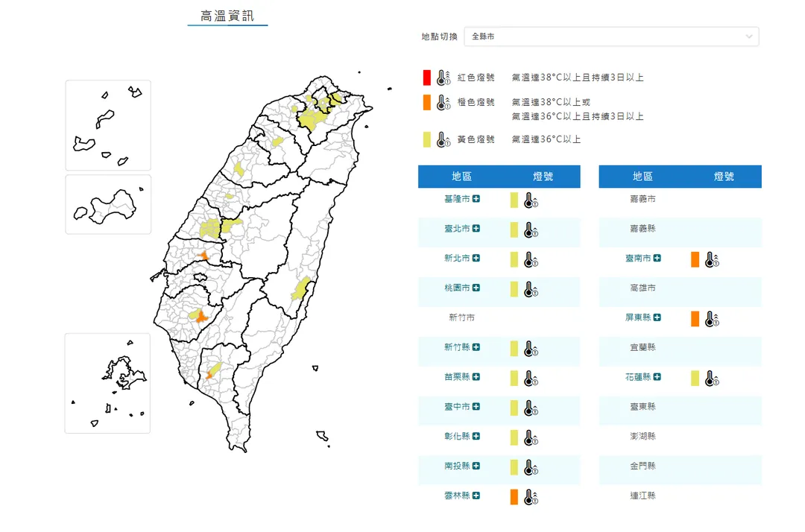Viewport: 805px width, 532px height.
Task: Click the 連江縣 table cell
Action: click(643, 495)
